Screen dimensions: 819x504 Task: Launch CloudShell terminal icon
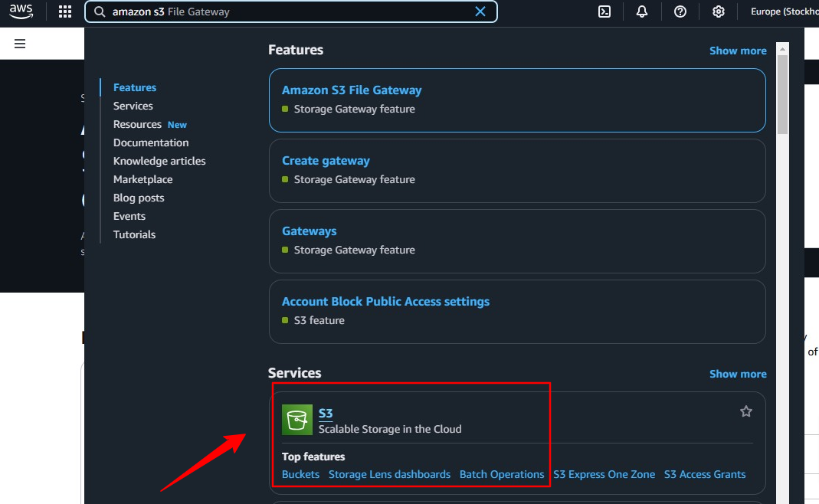pyautogui.click(x=604, y=11)
